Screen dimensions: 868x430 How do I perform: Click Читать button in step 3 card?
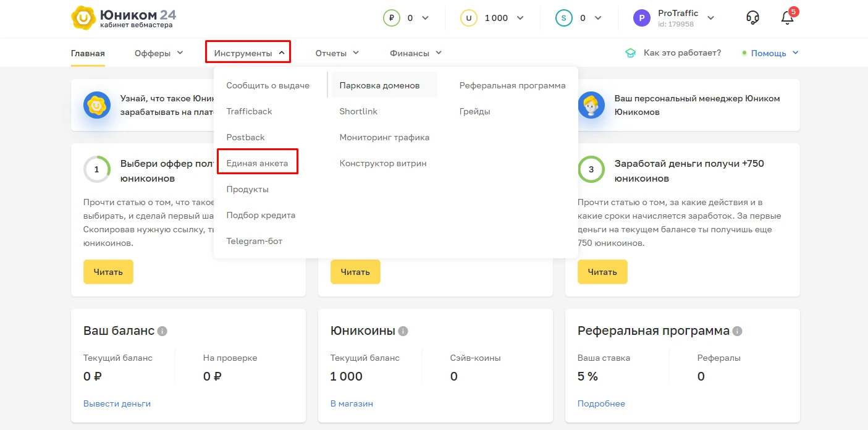click(x=602, y=272)
